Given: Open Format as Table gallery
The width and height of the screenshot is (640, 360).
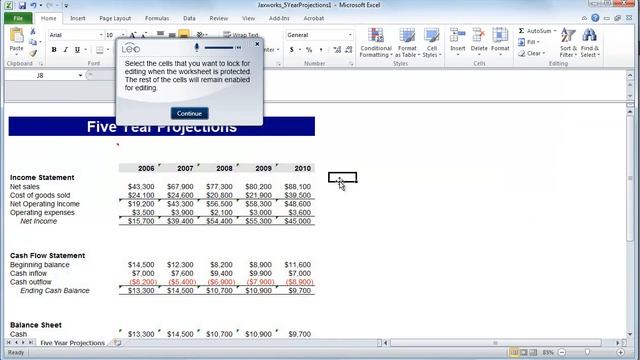Looking at the screenshot, I should pos(407,43).
